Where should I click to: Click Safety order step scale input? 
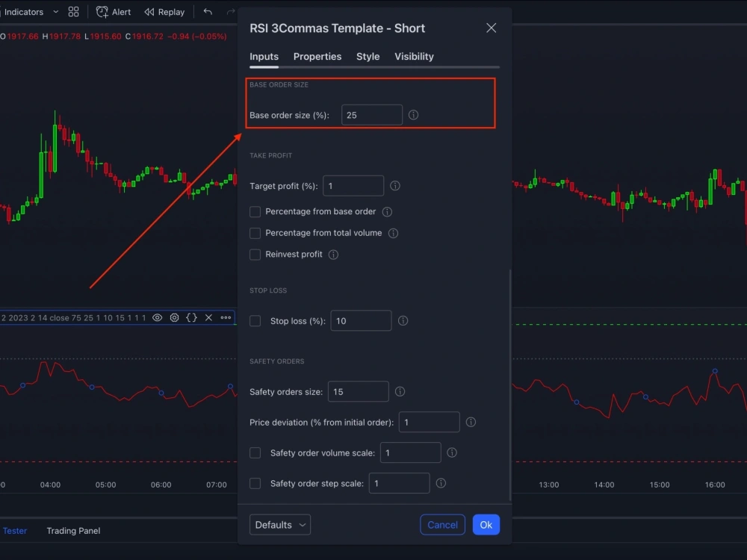coord(399,483)
